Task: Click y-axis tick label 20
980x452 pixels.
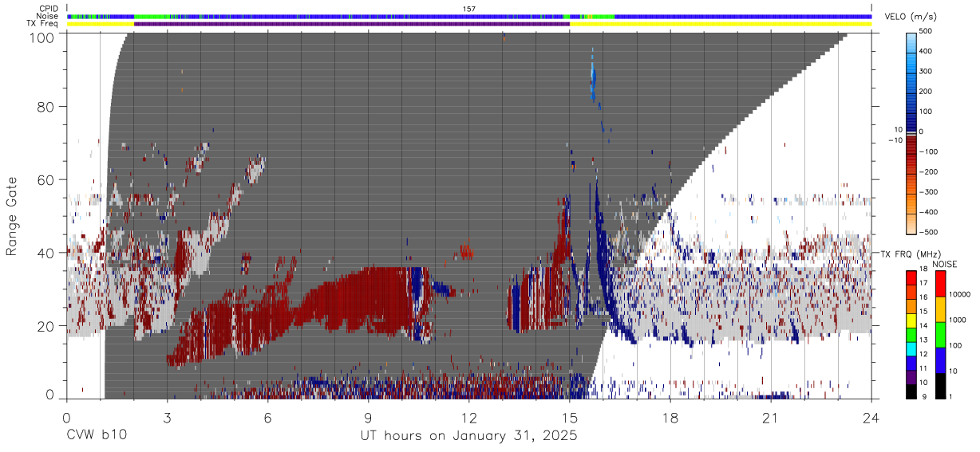Action: point(45,326)
